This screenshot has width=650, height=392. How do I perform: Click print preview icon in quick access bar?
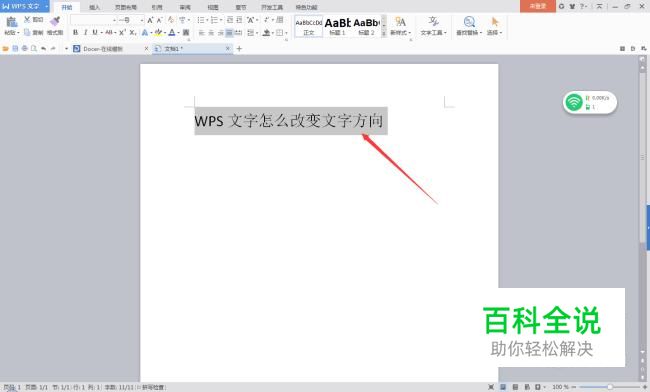34,48
